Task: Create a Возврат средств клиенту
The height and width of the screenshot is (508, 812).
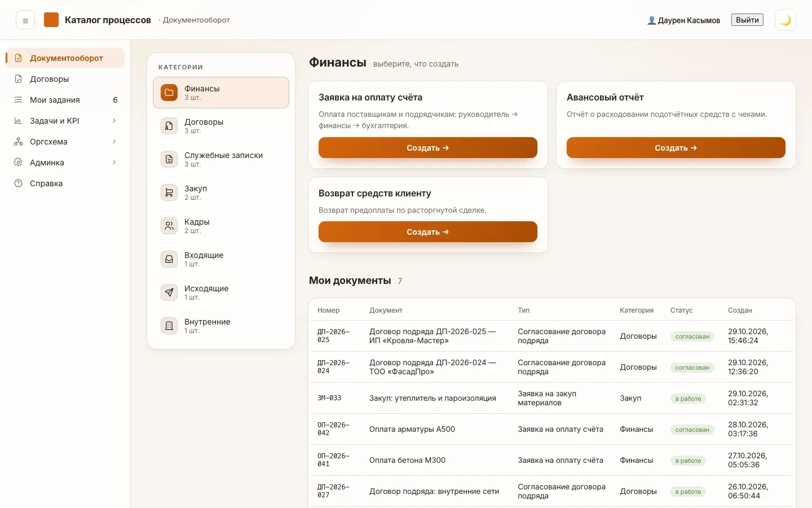Action: coord(428,232)
